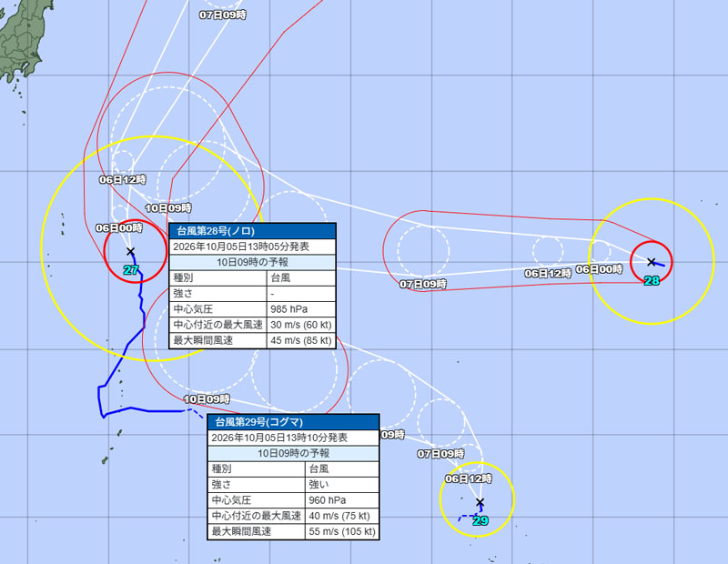Click the 985 hPa pressure value
The image size is (728, 564).
tap(288, 309)
